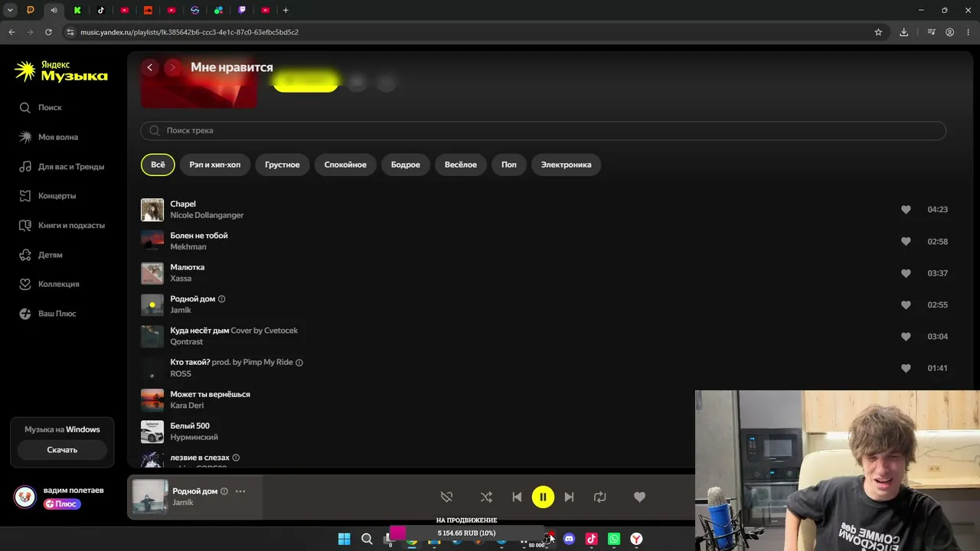Open the browser three-dot menu
Image resolution: width=980 pixels, height=551 pixels.
coord(969,32)
